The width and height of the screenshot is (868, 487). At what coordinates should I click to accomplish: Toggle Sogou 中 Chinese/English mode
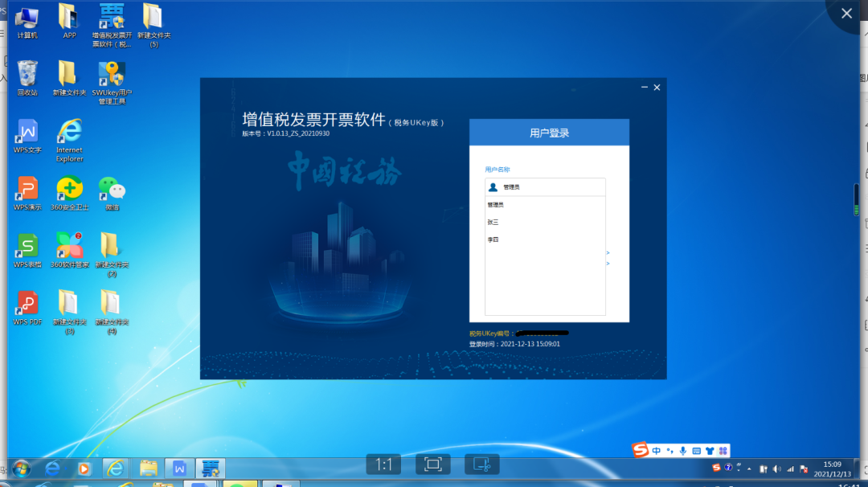(x=657, y=451)
